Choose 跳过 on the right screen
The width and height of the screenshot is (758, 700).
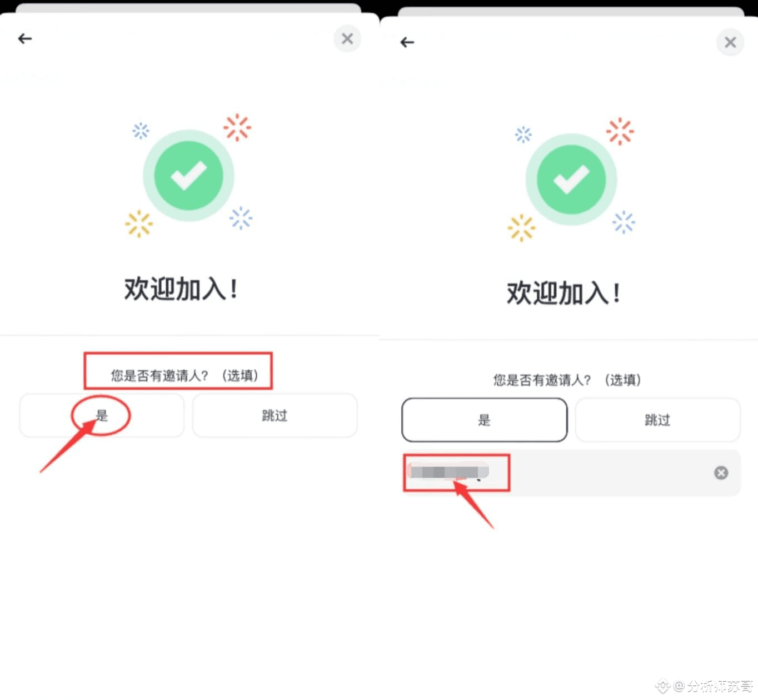pyautogui.click(x=657, y=420)
